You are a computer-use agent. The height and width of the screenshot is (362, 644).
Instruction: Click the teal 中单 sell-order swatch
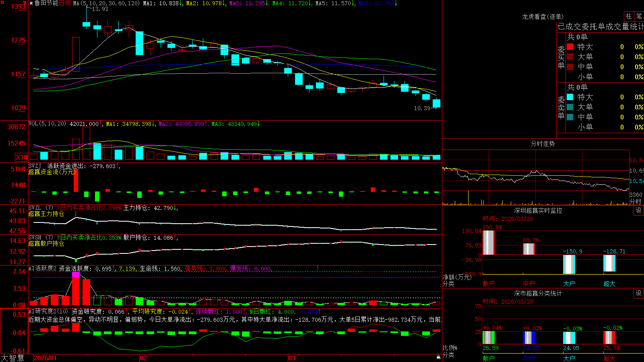pos(570,117)
